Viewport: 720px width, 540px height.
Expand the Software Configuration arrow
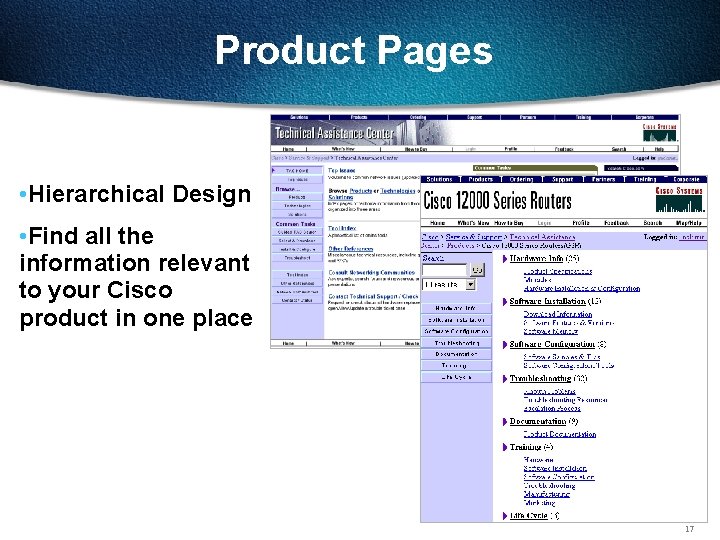[505, 344]
